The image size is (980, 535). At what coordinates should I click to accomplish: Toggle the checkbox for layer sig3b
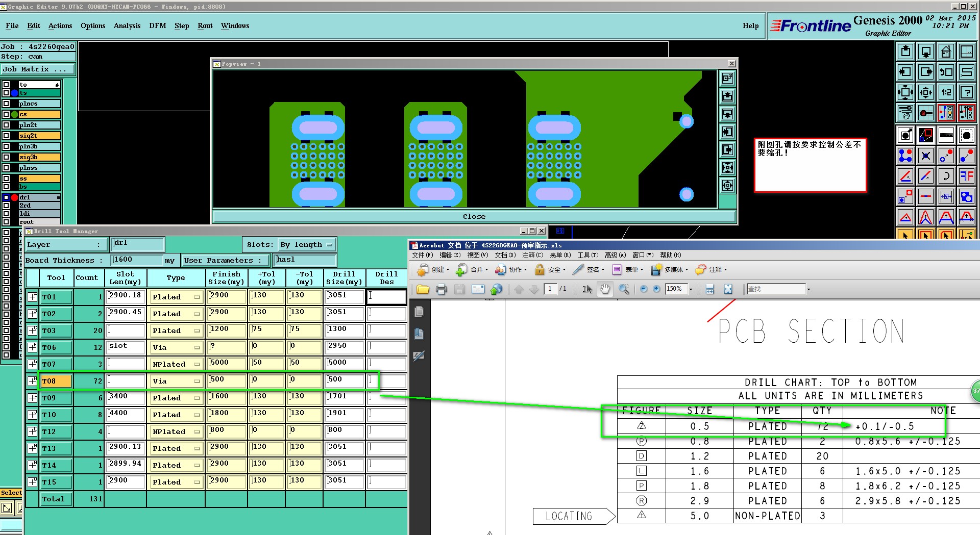[x=6, y=157]
